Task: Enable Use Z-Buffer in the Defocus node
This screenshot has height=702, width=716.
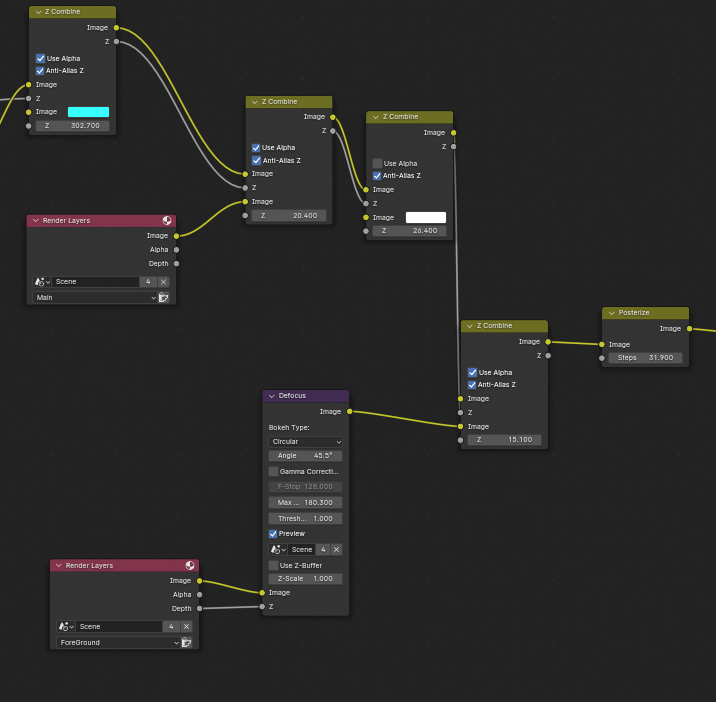Action: click(x=273, y=566)
